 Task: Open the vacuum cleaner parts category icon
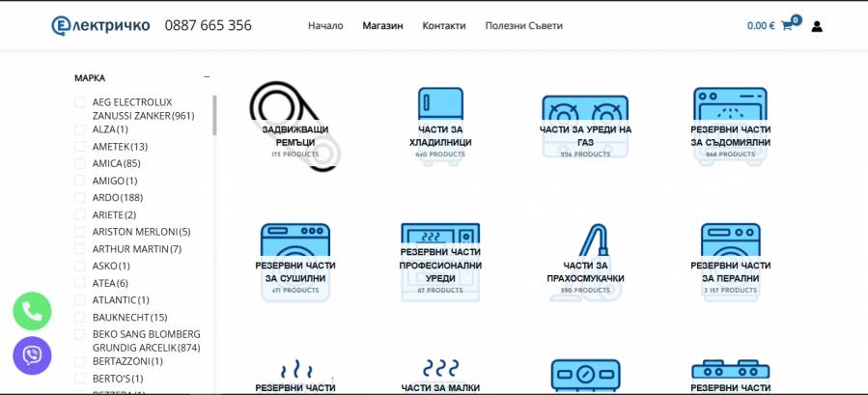pyautogui.click(x=585, y=251)
